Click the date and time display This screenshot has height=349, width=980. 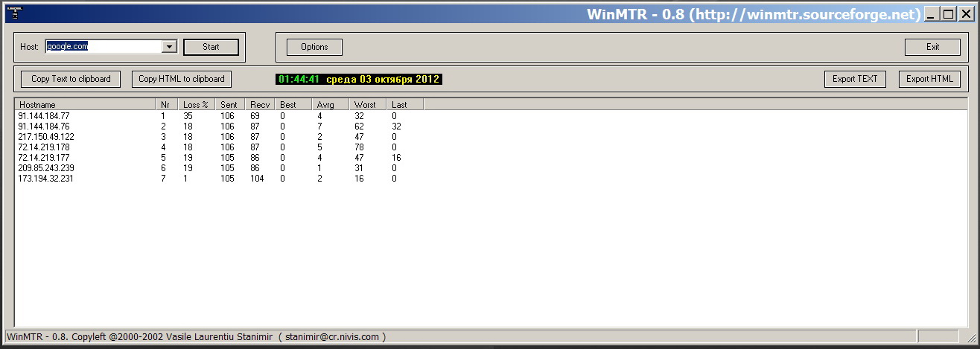coord(359,79)
